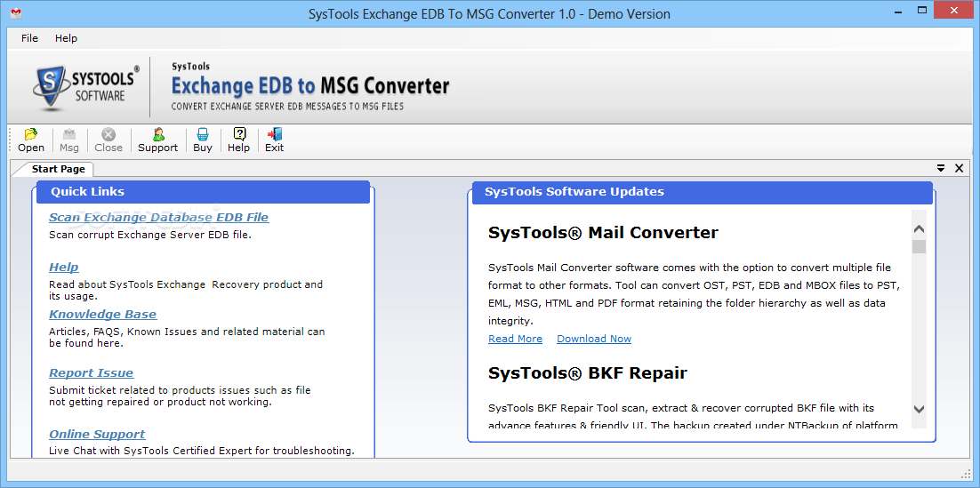The height and width of the screenshot is (488, 980).
Task: Click the Open toolbar icon
Action: (x=30, y=140)
